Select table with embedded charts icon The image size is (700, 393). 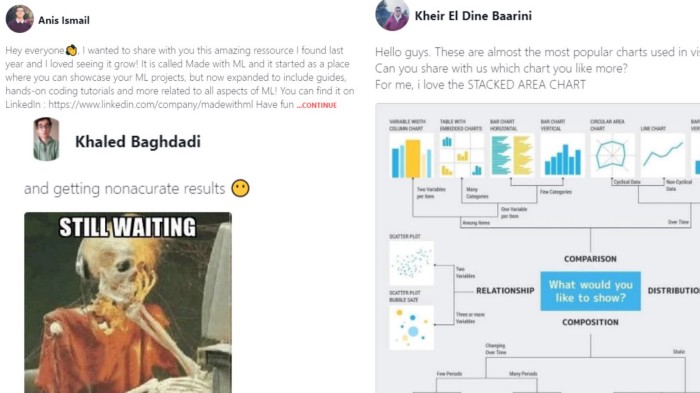click(x=462, y=155)
